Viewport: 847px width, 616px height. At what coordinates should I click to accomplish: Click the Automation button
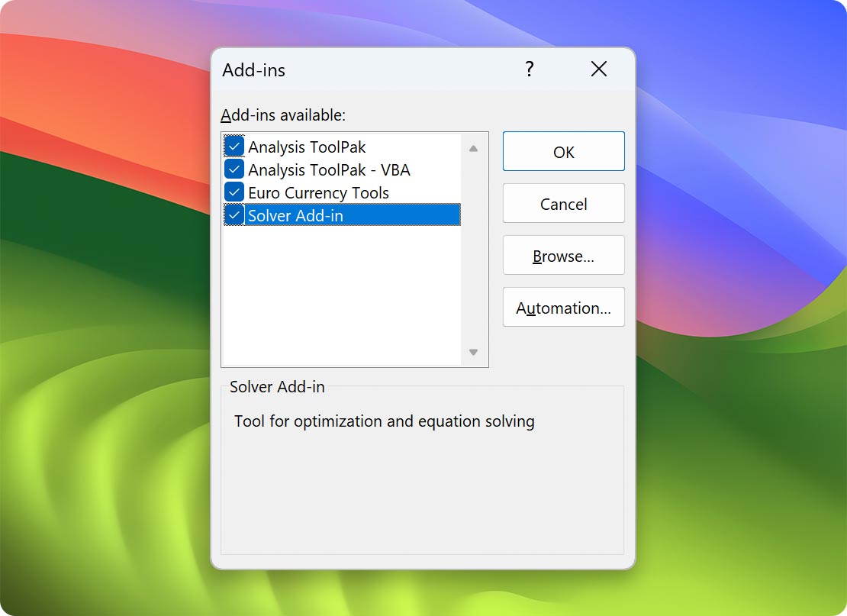pyautogui.click(x=563, y=307)
